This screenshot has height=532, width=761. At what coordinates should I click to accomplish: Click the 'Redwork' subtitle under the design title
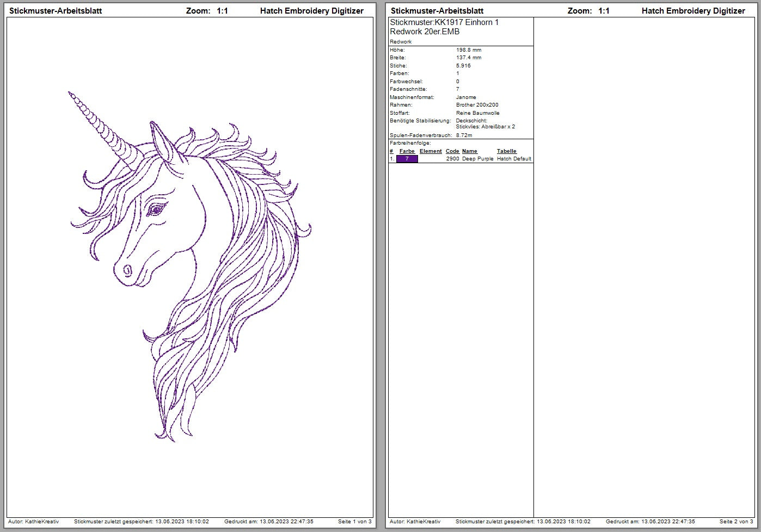click(401, 42)
